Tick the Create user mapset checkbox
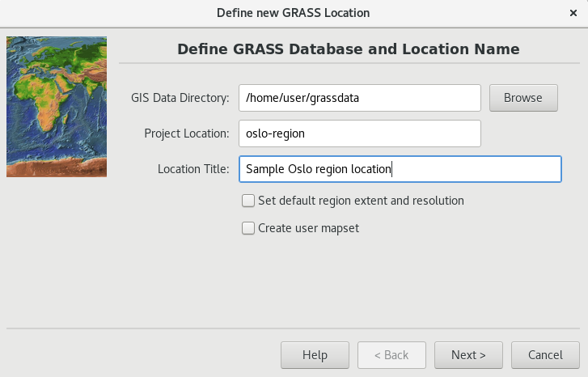Screen dimensions: 588x377 pos(247,228)
